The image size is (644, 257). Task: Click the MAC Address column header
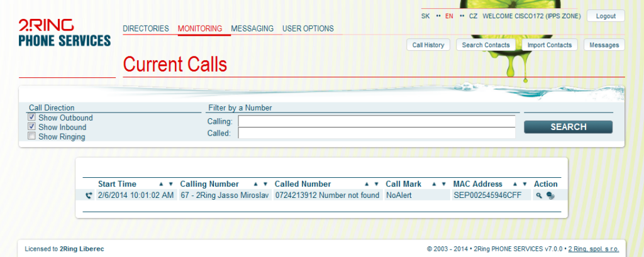point(478,184)
